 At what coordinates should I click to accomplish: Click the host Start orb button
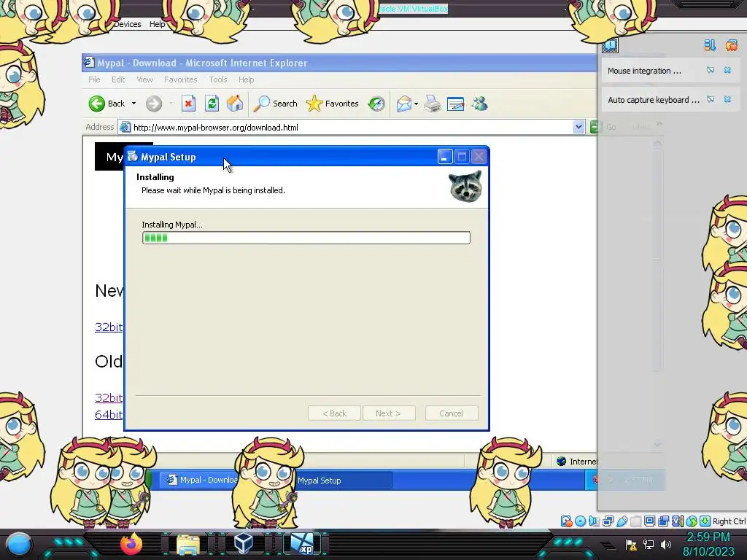tap(19, 544)
